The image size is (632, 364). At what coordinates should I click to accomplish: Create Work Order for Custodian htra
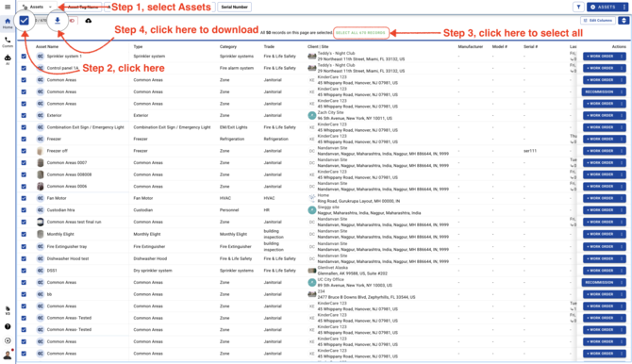pos(600,210)
